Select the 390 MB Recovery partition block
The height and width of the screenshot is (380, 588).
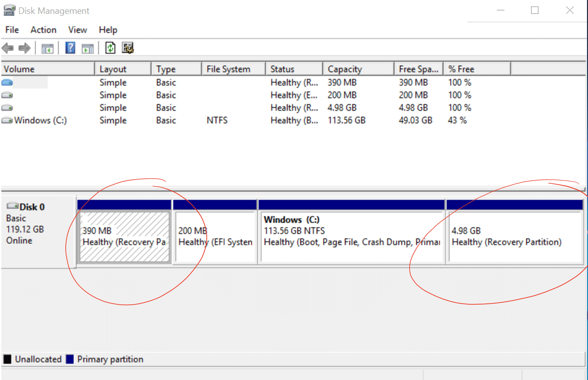pos(124,232)
